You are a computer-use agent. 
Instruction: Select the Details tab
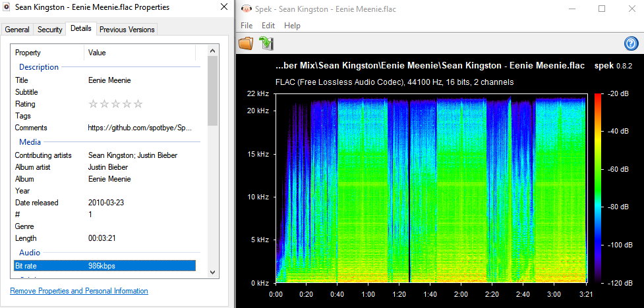pyautogui.click(x=81, y=28)
